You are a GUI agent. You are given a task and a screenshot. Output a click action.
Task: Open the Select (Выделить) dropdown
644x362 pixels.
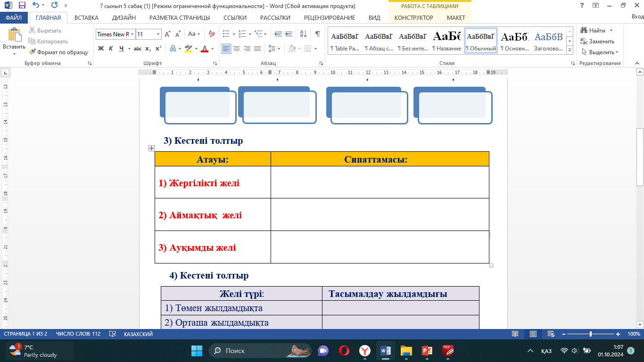pos(600,52)
